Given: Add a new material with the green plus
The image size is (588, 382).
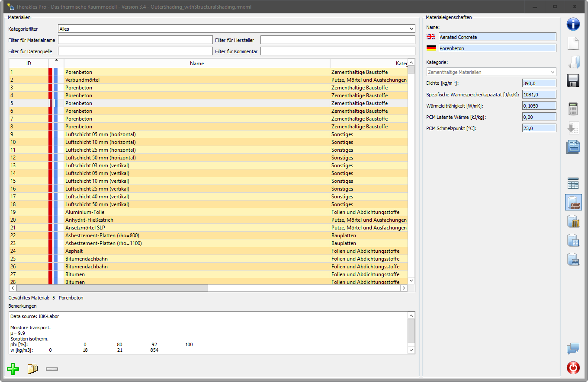Looking at the screenshot, I should pyautogui.click(x=13, y=369).
